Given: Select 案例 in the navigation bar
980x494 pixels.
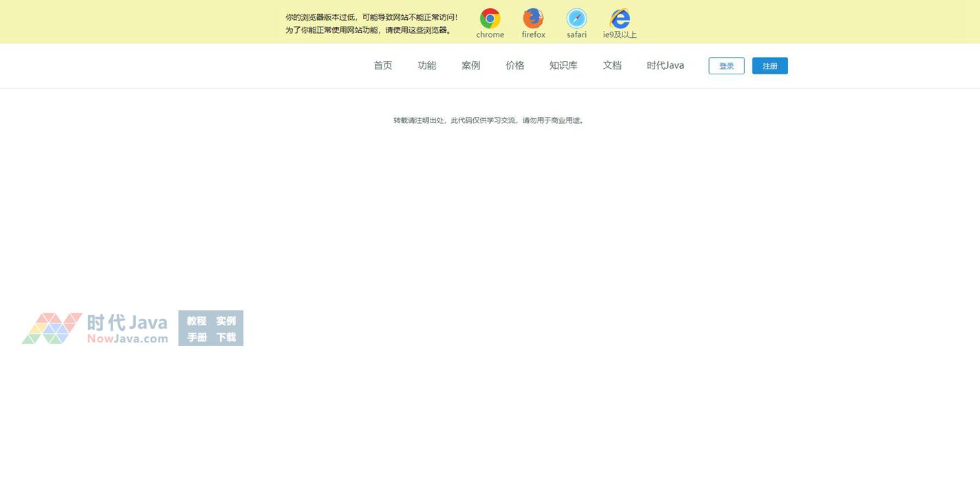Looking at the screenshot, I should [470, 65].
